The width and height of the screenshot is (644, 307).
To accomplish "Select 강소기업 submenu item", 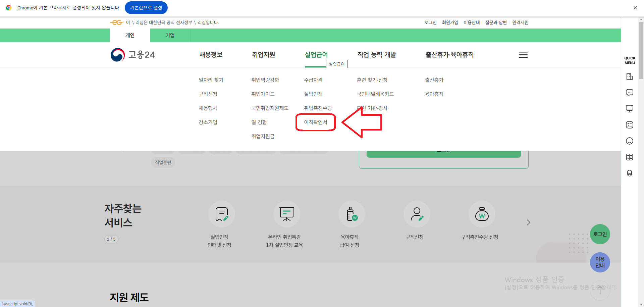I will pyautogui.click(x=208, y=122).
